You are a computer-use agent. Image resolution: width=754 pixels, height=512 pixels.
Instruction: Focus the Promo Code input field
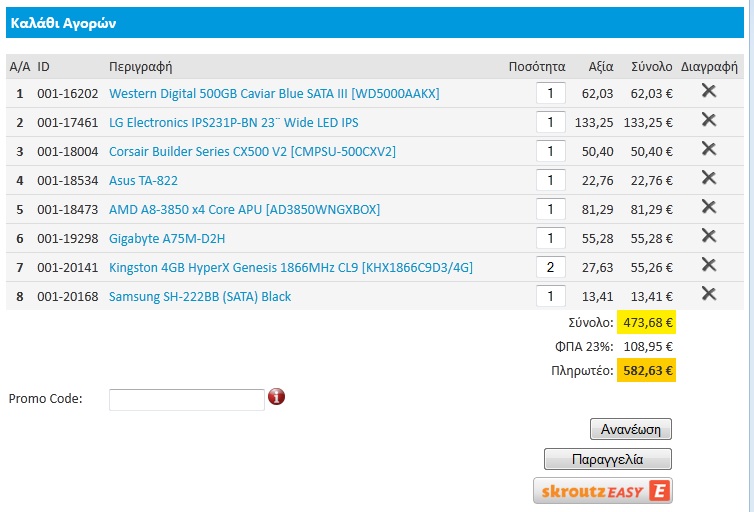click(x=187, y=400)
